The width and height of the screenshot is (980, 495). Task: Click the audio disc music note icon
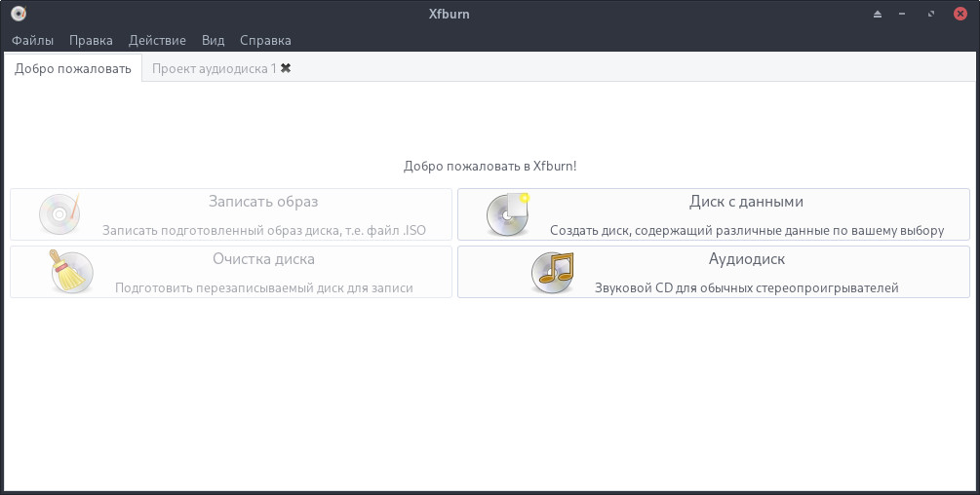(x=552, y=272)
